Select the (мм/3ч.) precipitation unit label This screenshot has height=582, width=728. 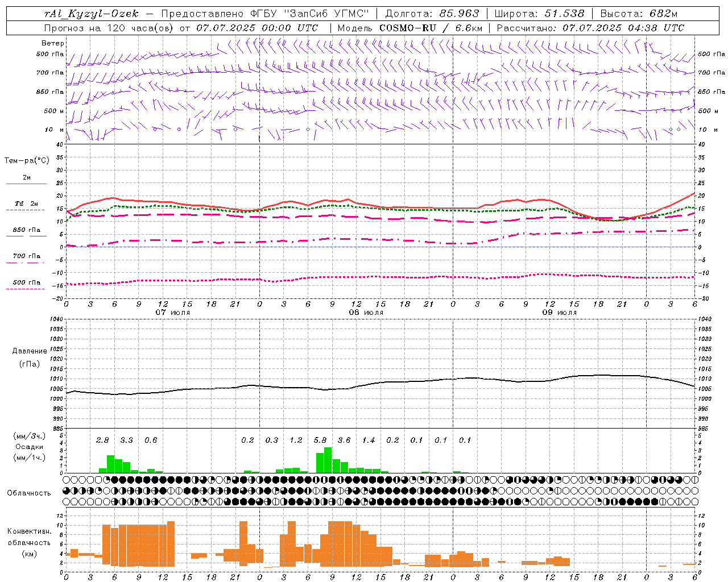tap(30, 436)
